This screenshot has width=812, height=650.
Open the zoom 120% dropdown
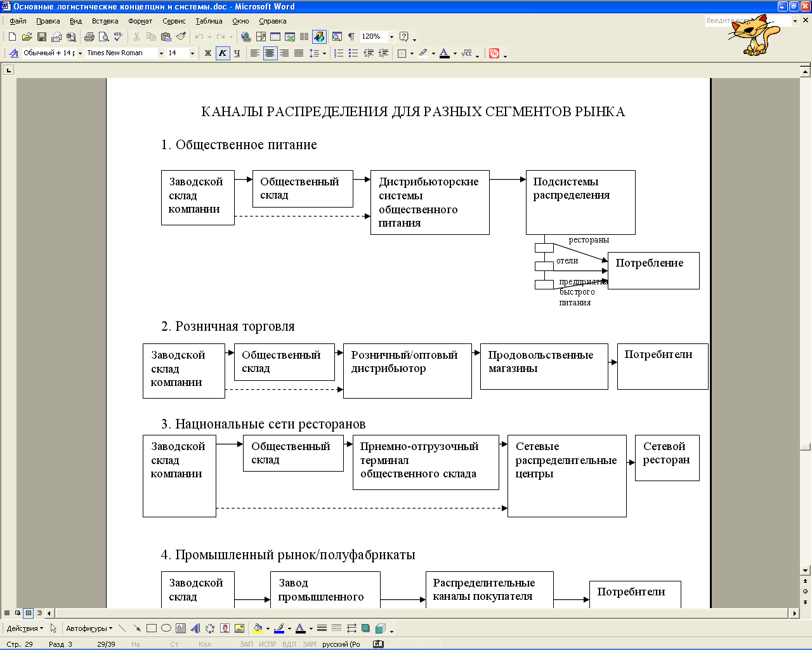(391, 37)
